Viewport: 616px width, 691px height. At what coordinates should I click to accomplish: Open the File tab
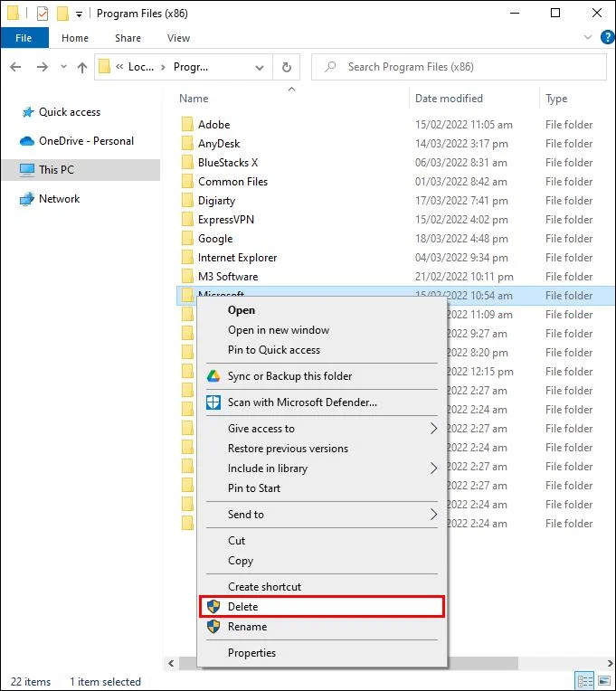(x=24, y=38)
